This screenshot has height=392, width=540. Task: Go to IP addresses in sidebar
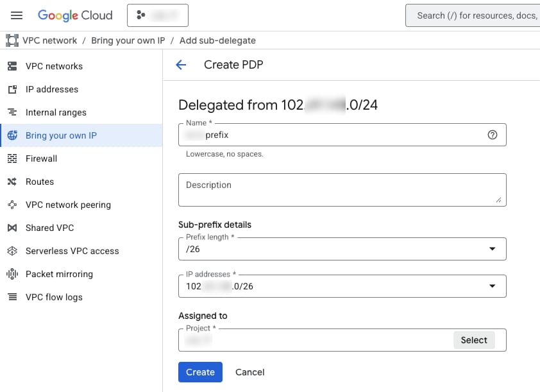(x=52, y=89)
